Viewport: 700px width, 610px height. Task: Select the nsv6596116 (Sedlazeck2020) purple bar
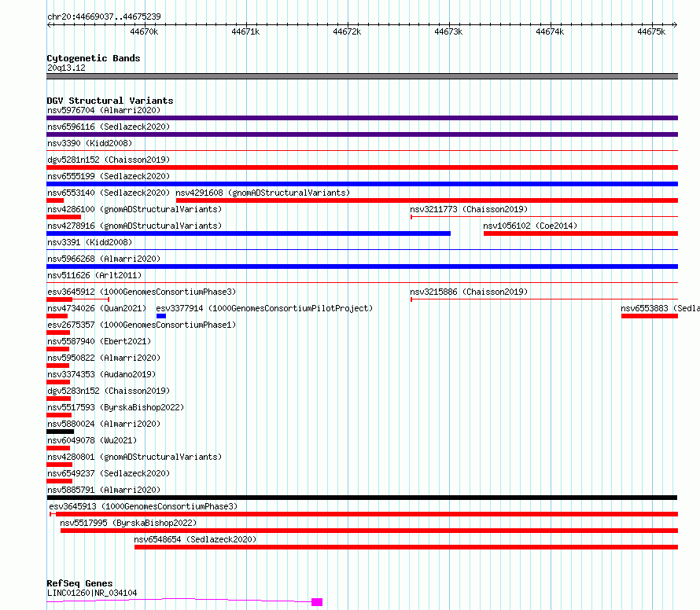(362, 134)
